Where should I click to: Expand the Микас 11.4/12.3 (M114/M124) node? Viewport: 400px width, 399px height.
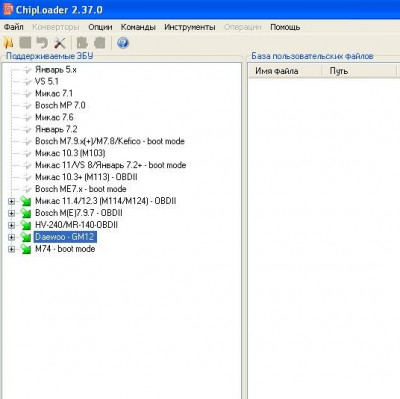click(x=11, y=201)
